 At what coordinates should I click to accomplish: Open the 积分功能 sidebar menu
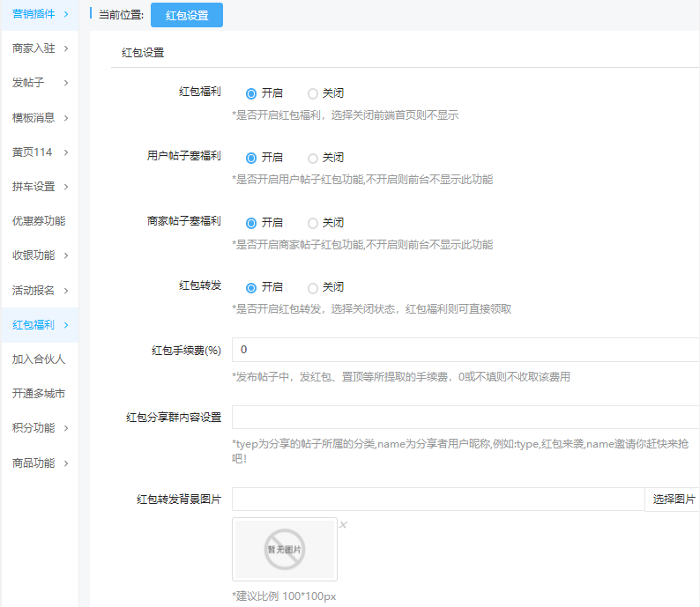(41, 428)
